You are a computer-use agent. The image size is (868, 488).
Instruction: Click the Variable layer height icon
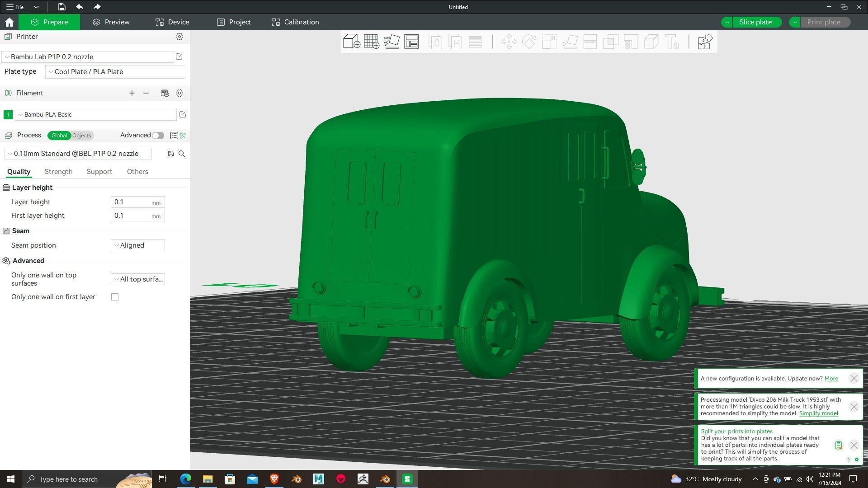475,42
